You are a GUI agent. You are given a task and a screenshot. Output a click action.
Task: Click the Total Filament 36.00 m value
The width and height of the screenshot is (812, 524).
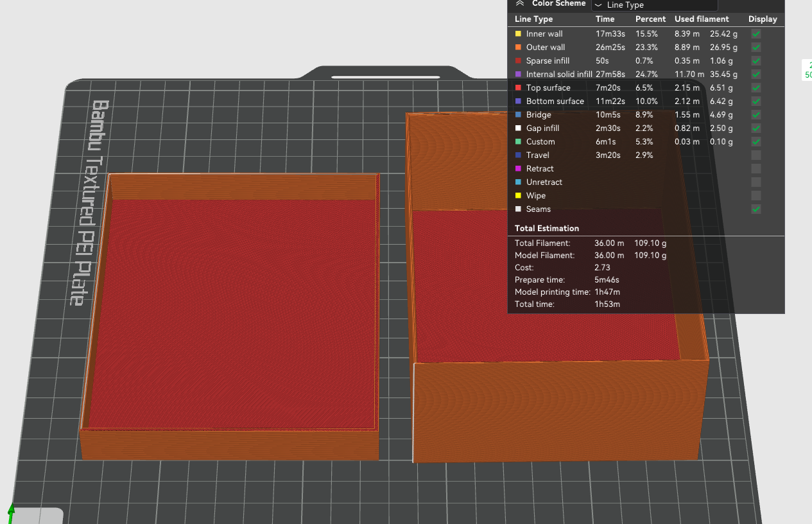click(x=609, y=243)
